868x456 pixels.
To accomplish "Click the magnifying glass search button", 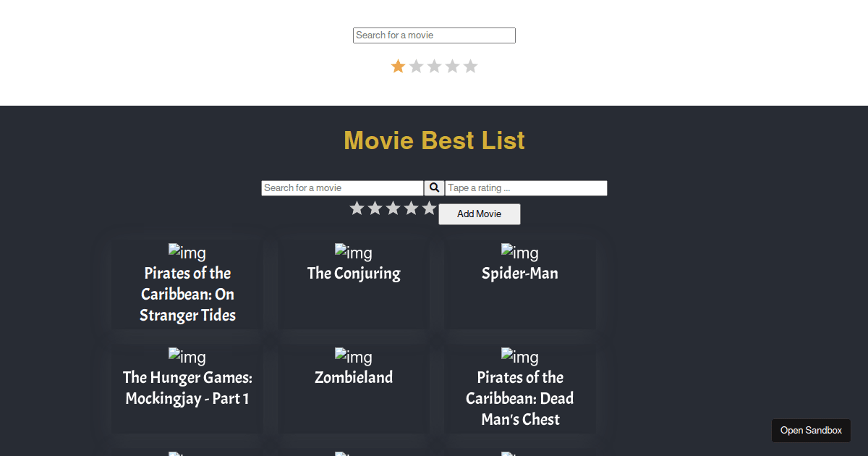I will (434, 188).
